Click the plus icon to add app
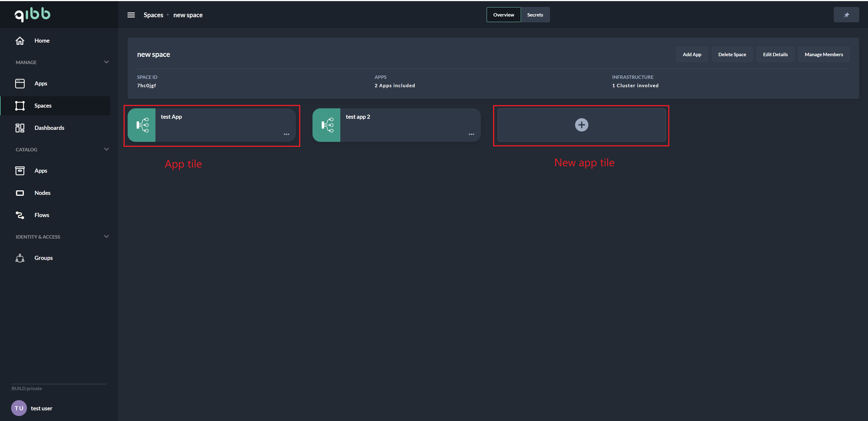Viewport: 868px width, 421px height. (581, 125)
